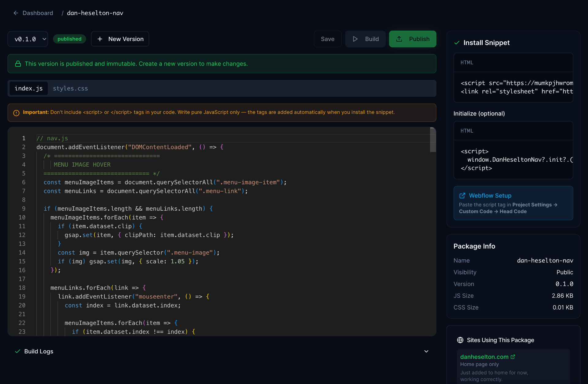Click the warning icon beside Important notice
Screen dimensions: 588x384
tap(17, 113)
